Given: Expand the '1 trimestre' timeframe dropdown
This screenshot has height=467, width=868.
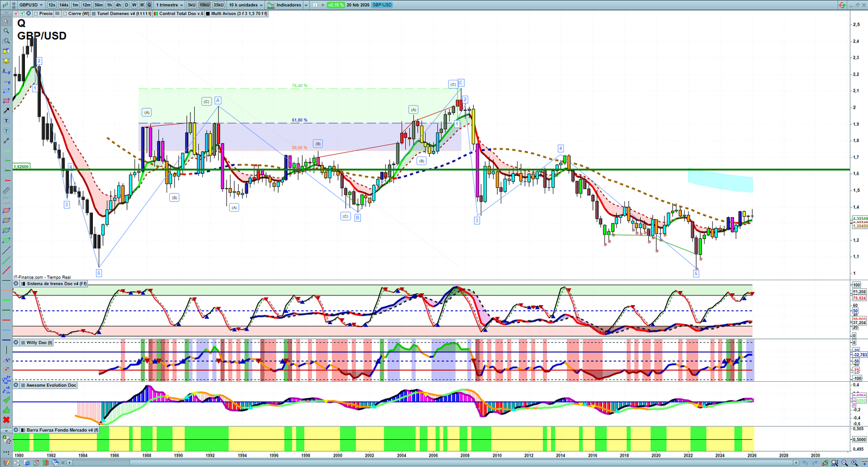Looking at the screenshot, I should [170, 5].
